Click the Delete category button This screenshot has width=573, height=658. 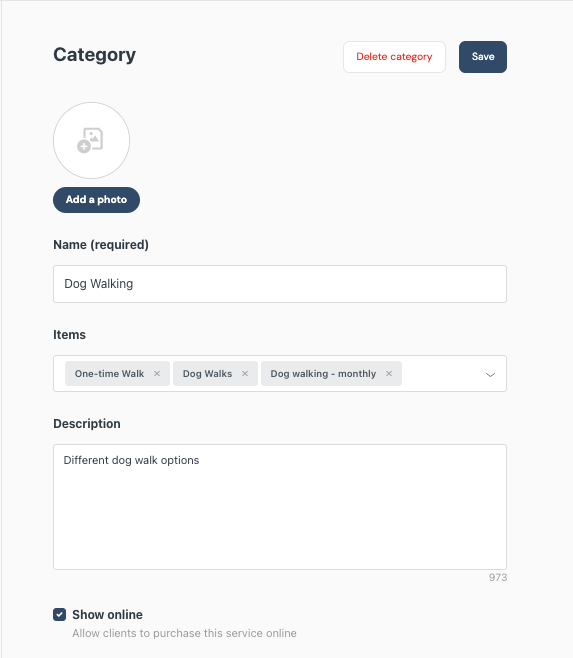click(394, 57)
